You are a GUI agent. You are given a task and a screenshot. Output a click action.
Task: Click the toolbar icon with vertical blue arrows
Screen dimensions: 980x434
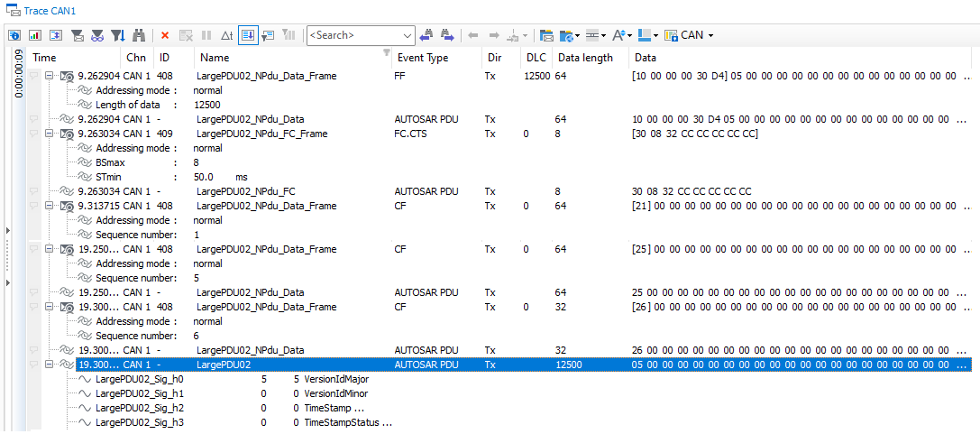56,36
